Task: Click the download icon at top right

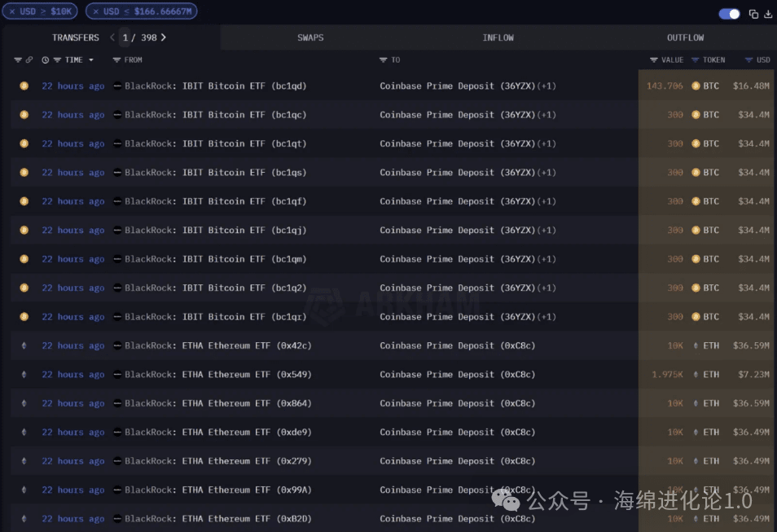Action: tap(768, 14)
